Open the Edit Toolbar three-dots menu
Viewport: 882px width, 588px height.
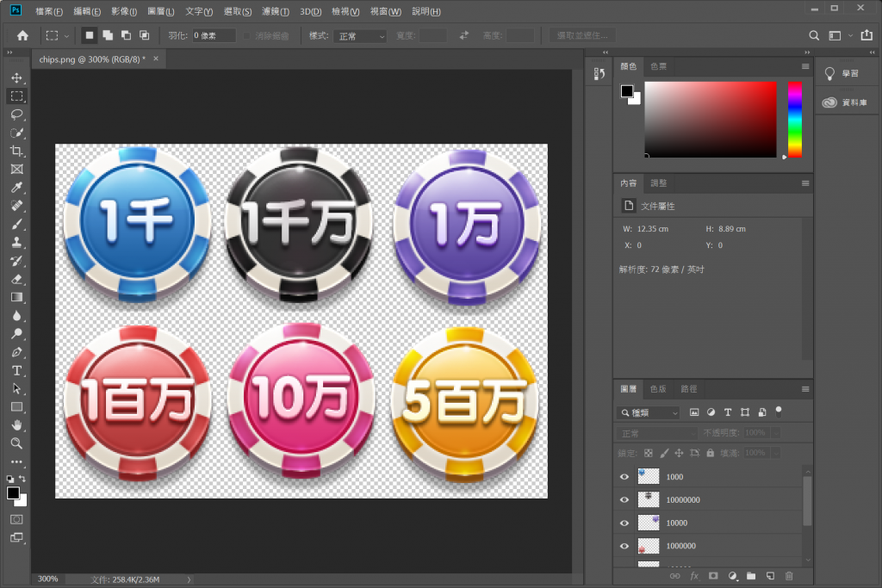pos(17,461)
